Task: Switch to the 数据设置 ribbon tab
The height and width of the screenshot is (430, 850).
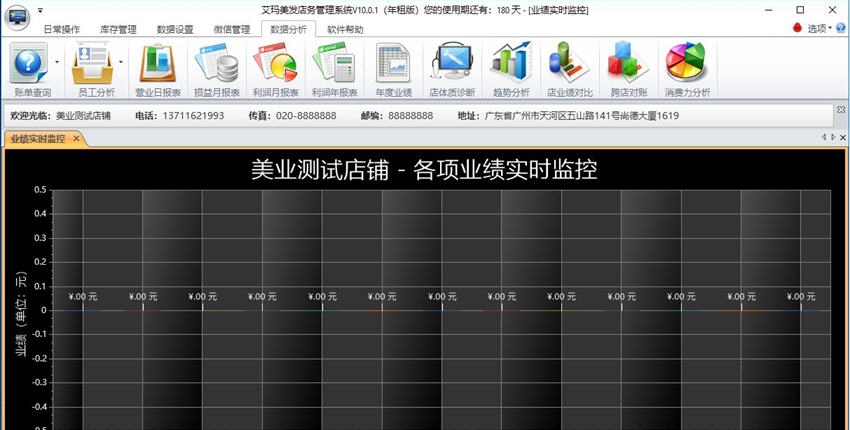Action: click(x=175, y=29)
